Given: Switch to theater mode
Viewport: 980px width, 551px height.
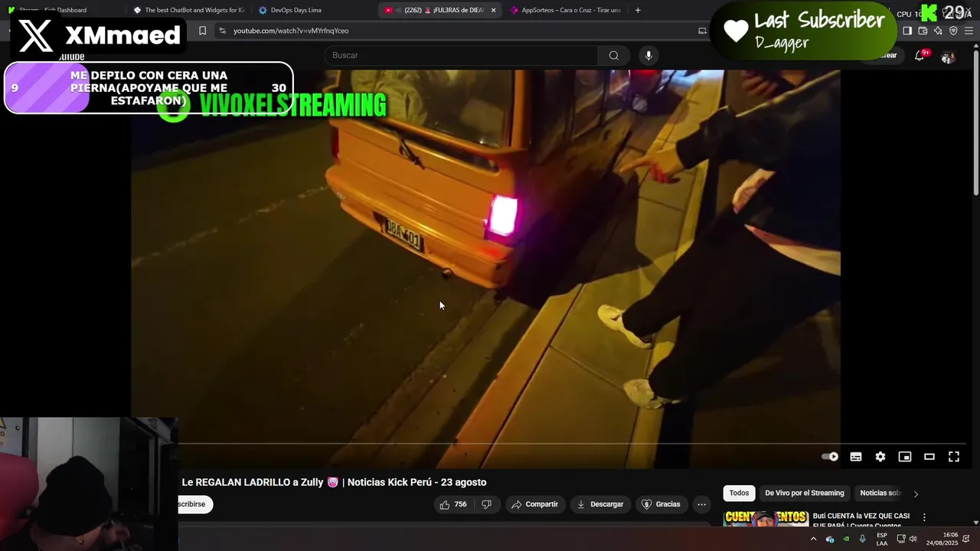Looking at the screenshot, I should click(x=929, y=457).
